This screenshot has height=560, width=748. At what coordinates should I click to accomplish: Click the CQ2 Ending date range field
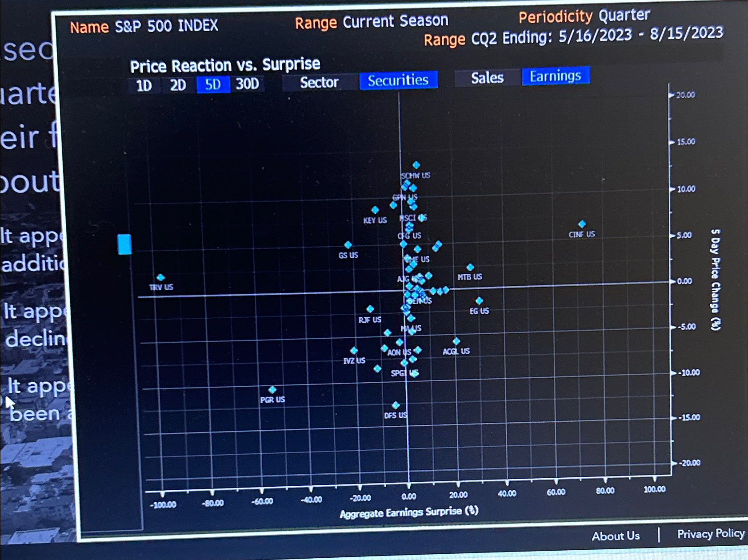click(597, 36)
